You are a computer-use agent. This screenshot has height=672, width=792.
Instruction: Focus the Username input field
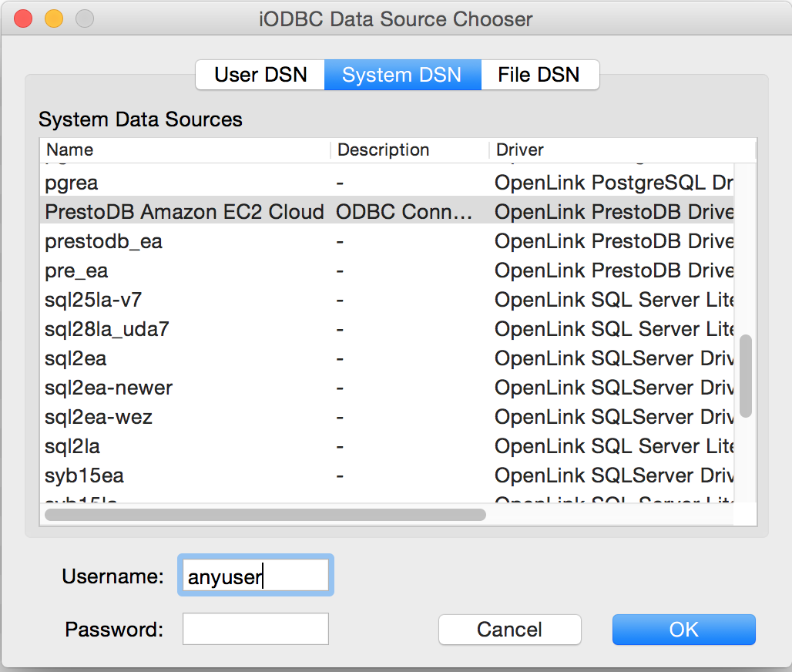click(x=256, y=575)
